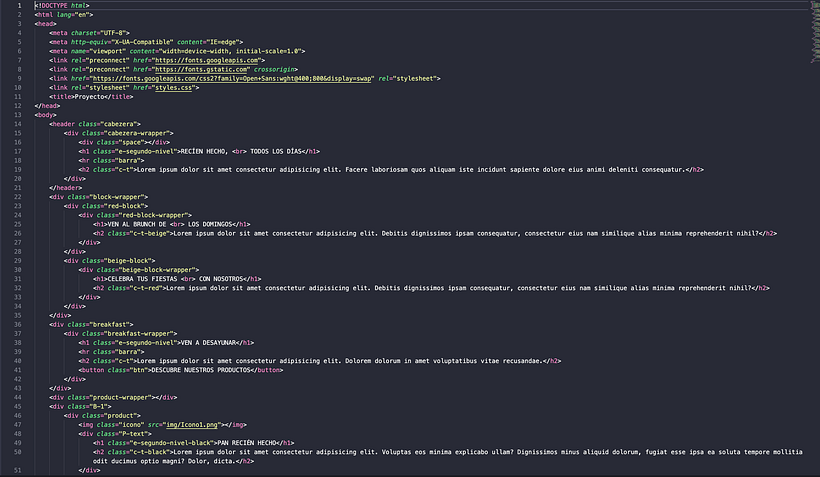Click line number 13 in the gutter

[x=18, y=115]
